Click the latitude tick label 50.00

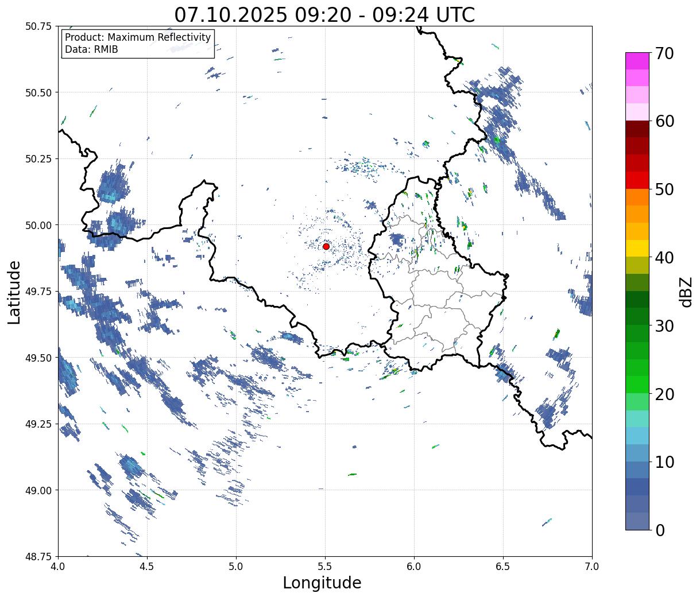[38, 225]
